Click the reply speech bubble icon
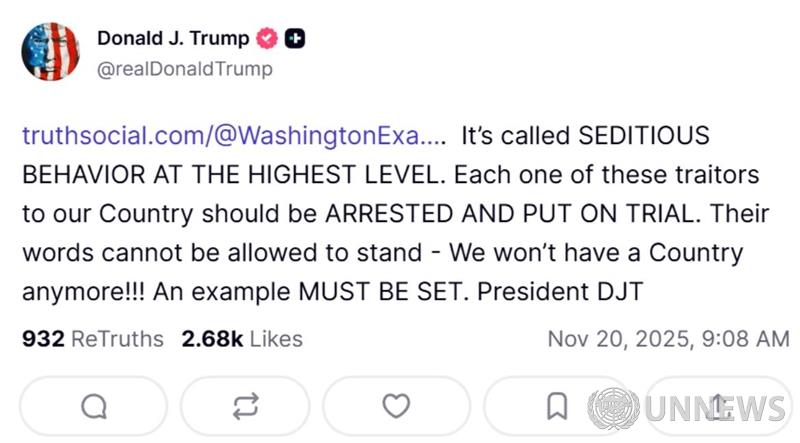This screenshot has width=800, height=443. coord(94,406)
